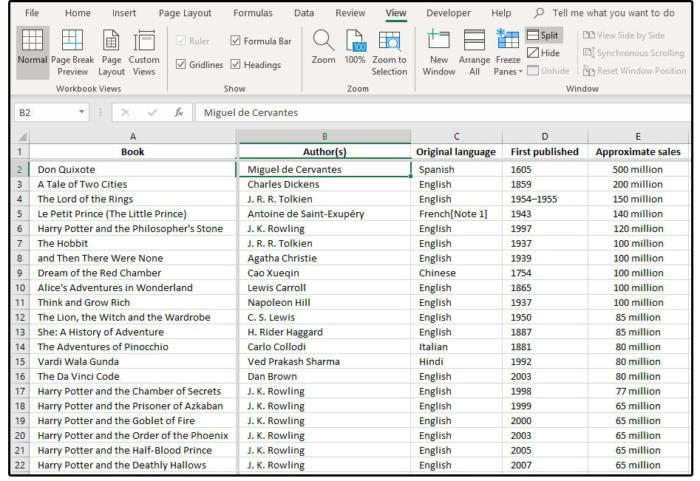Uncheck the Headings checkbox
This screenshot has width=700, height=481.
click(235, 64)
